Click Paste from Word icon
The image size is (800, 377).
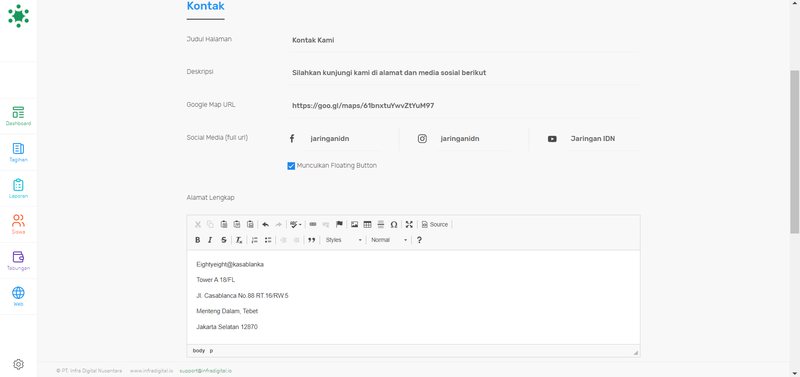(250, 224)
